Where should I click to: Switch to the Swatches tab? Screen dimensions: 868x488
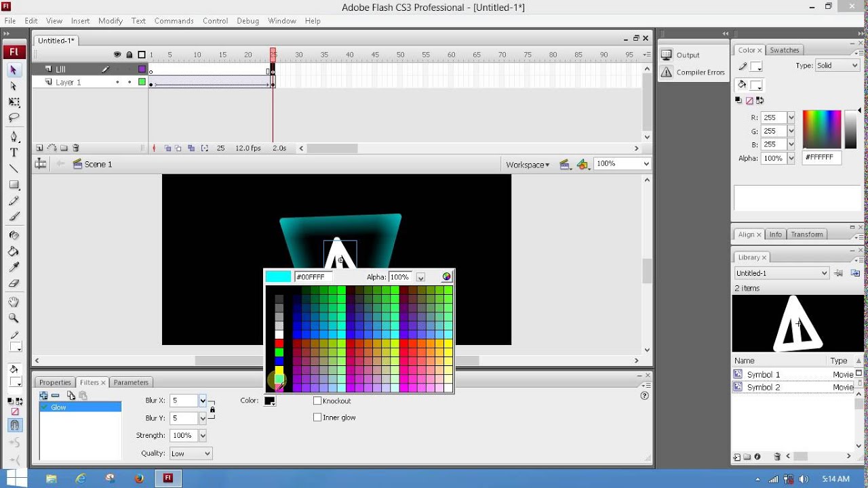pyautogui.click(x=785, y=50)
